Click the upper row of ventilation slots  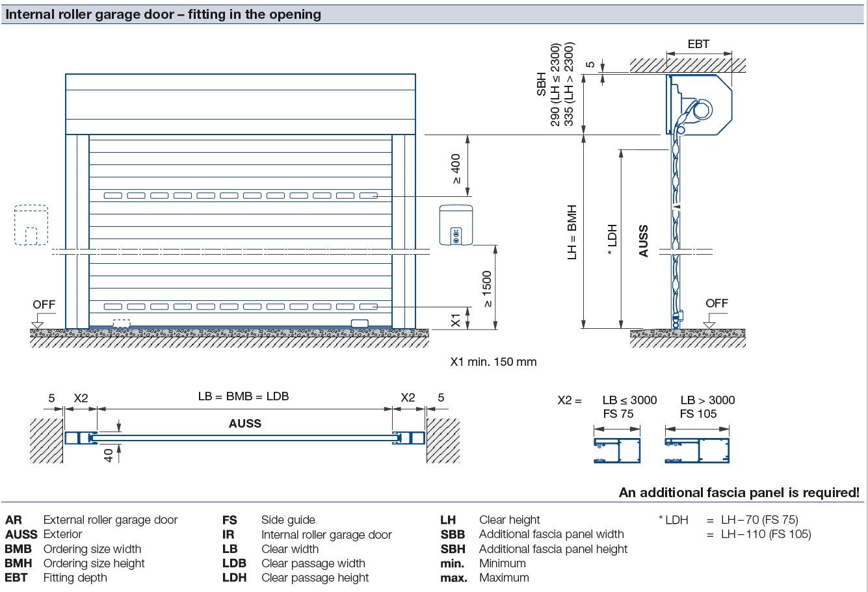click(x=241, y=196)
